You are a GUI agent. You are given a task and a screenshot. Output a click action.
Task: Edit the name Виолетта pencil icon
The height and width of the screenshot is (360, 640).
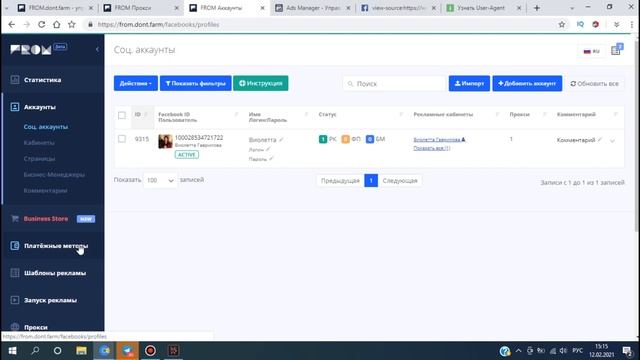click(281, 140)
